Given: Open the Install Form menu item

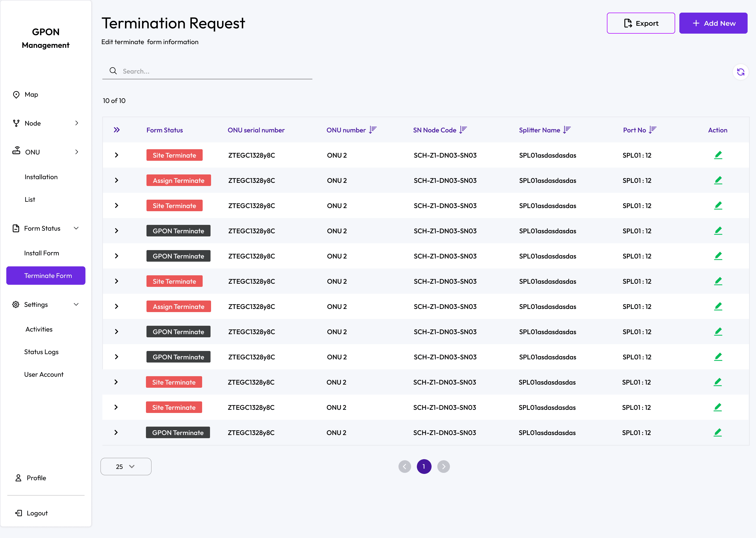Looking at the screenshot, I should (x=42, y=253).
